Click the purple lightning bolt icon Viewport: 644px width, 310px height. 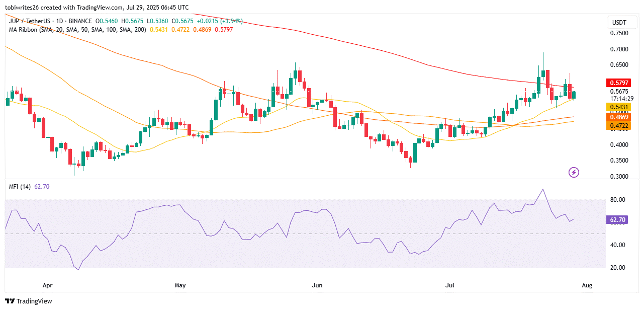coord(574,173)
